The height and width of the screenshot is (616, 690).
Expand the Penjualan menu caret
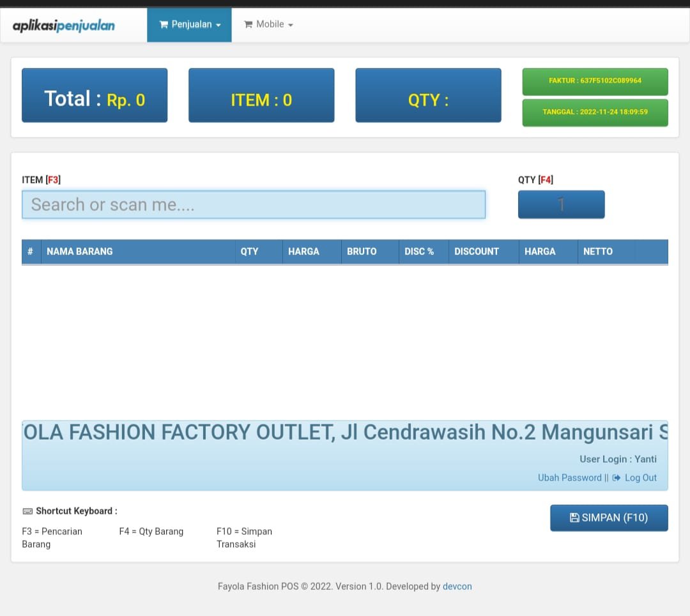(x=218, y=26)
